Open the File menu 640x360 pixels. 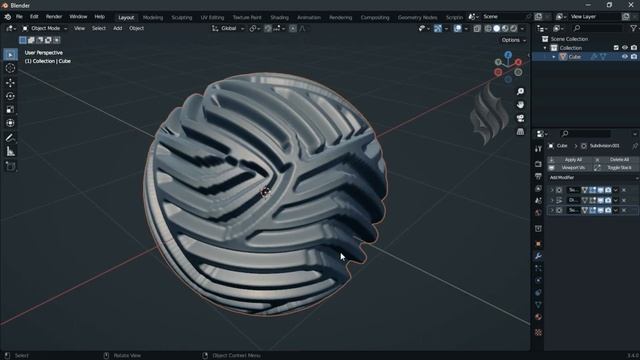[x=19, y=17]
